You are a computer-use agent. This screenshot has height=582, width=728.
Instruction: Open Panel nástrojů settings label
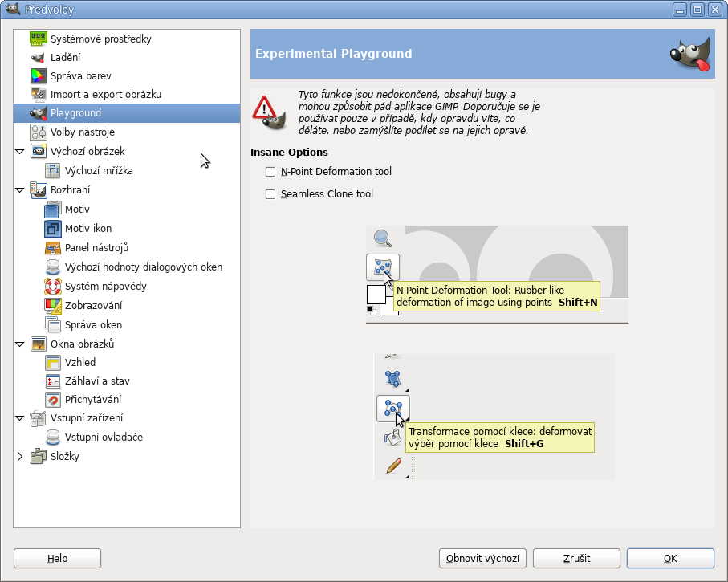96,248
